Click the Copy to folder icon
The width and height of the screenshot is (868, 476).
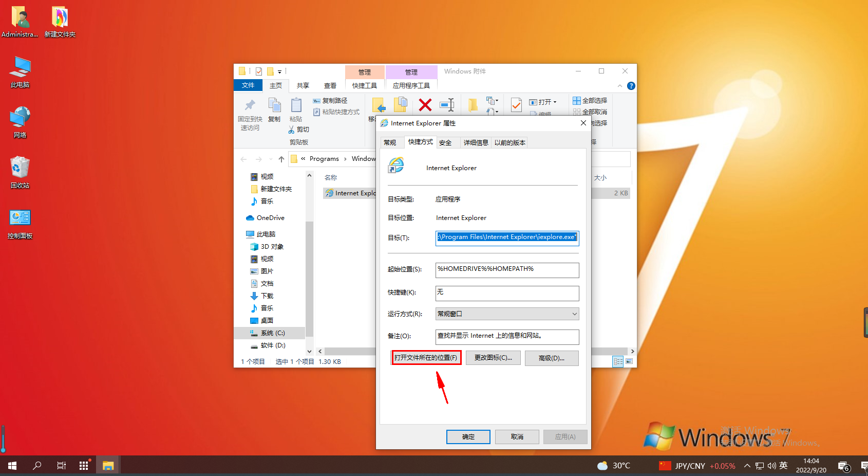tap(401, 104)
